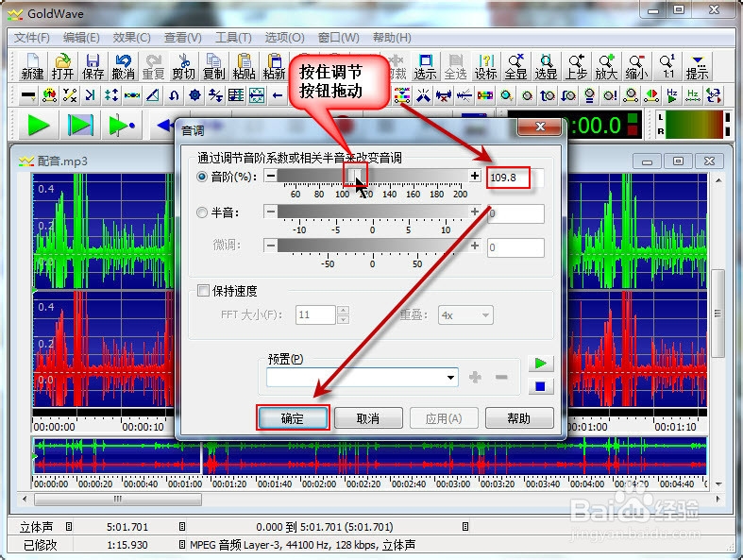
Task: Click the Zoom In (放大) icon
Action: coord(606,66)
